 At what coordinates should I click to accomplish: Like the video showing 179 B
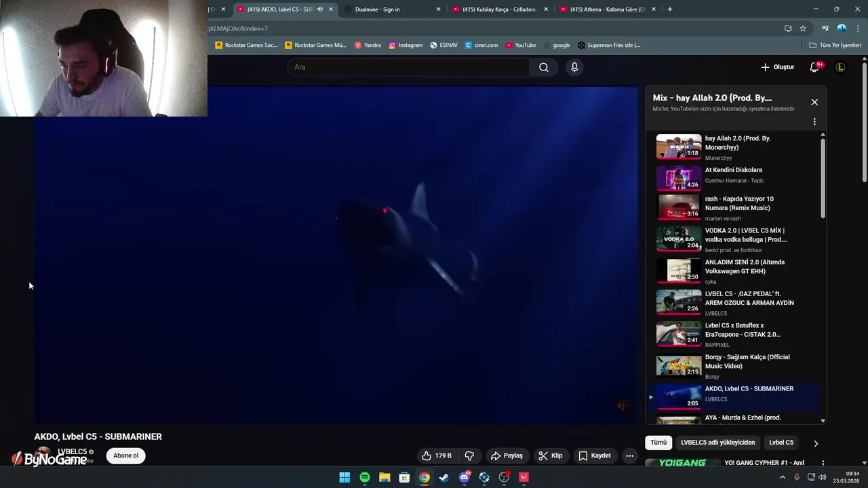(x=437, y=455)
